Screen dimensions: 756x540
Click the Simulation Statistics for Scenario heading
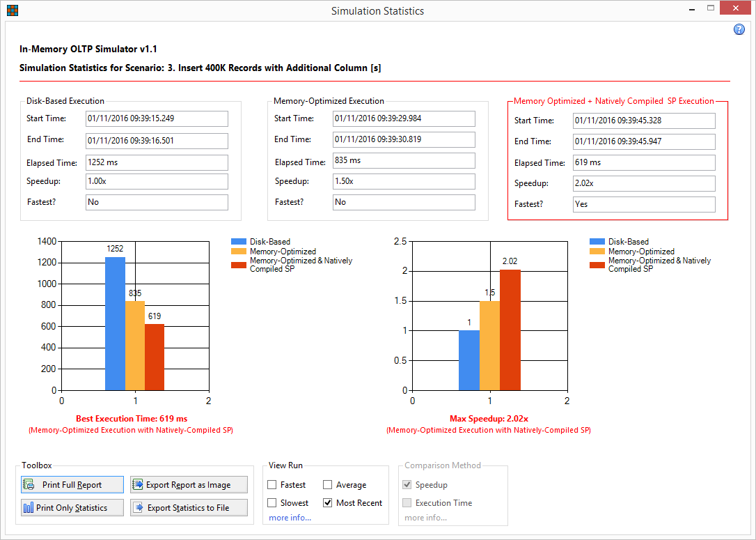click(200, 68)
